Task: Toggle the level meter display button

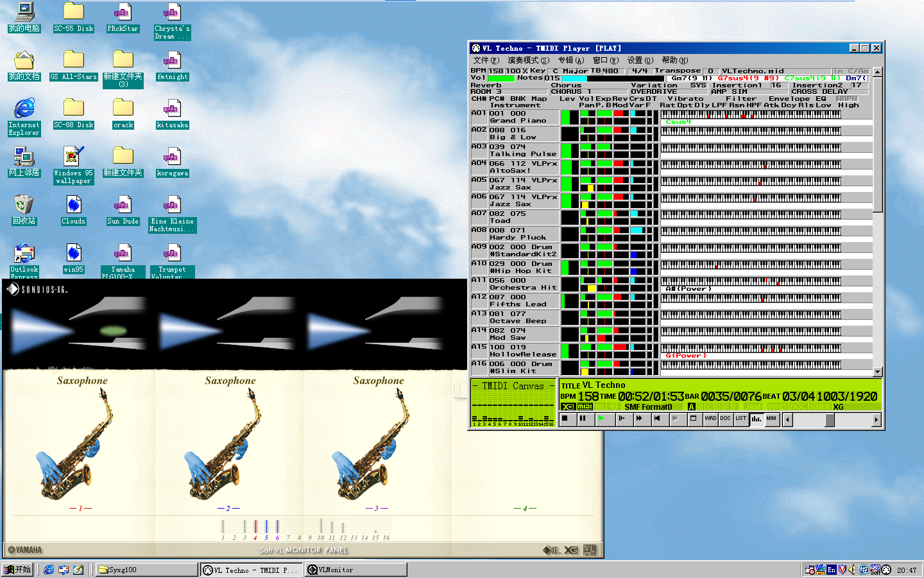Action: pos(757,419)
